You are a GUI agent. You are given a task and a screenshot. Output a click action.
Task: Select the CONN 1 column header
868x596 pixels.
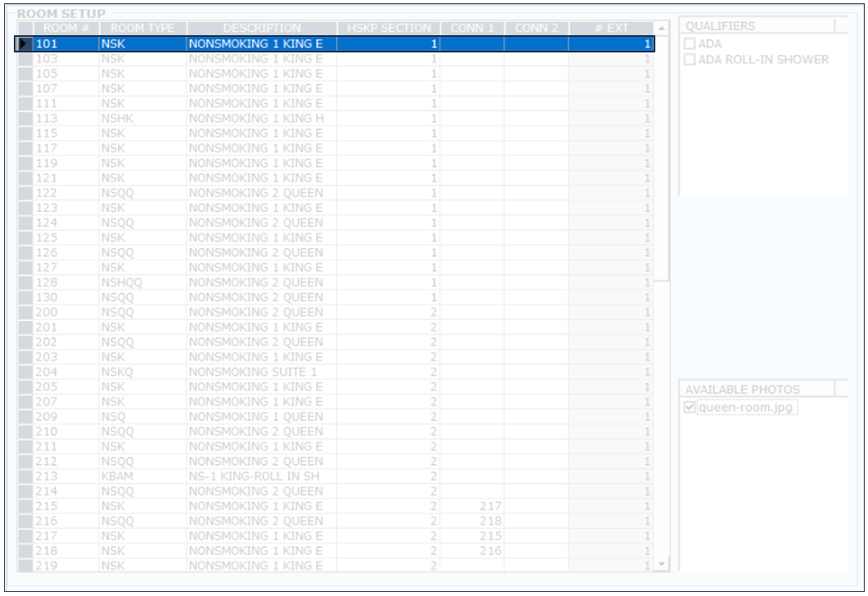point(472,29)
